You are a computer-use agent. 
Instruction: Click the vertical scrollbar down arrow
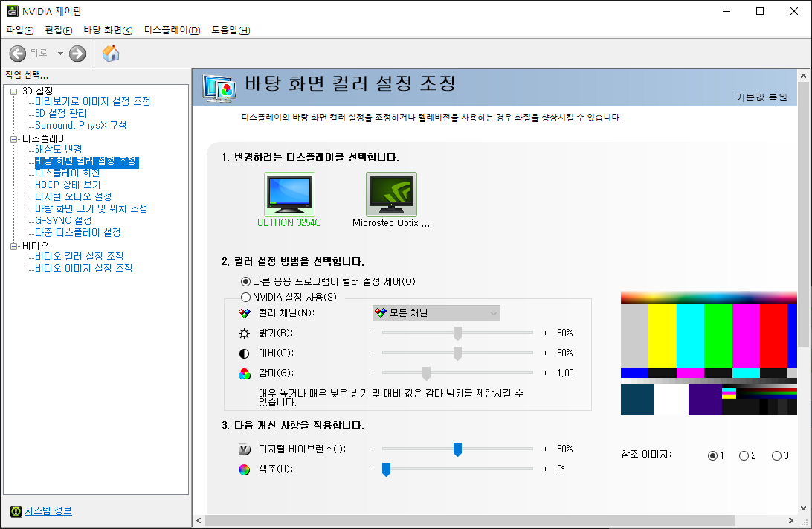[803, 507]
